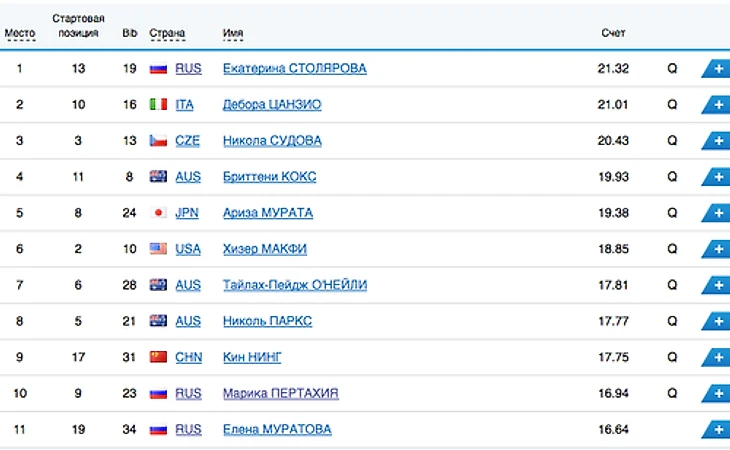Image resolution: width=730 pixels, height=450 pixels.
Task: Open athlete link Тайлах-Пейдж О'НЕЙЛИ
Action: 295,285
